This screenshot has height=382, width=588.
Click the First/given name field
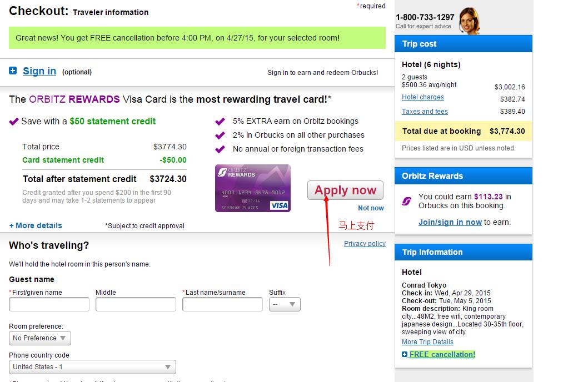point(49,304)
